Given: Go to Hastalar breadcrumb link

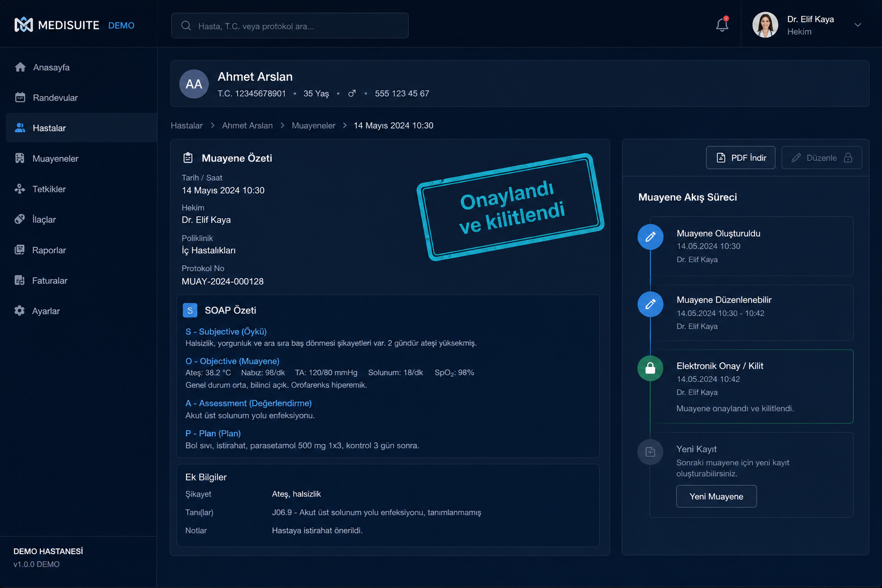Looking at the screenshot, I should [x=187, y=126].
